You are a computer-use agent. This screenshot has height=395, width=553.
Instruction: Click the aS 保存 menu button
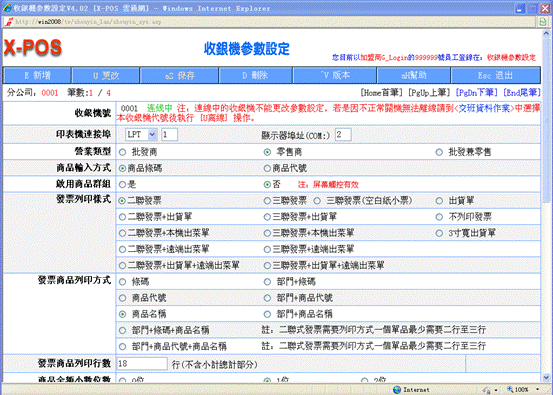pyautogui.click(x=179, y=75)
